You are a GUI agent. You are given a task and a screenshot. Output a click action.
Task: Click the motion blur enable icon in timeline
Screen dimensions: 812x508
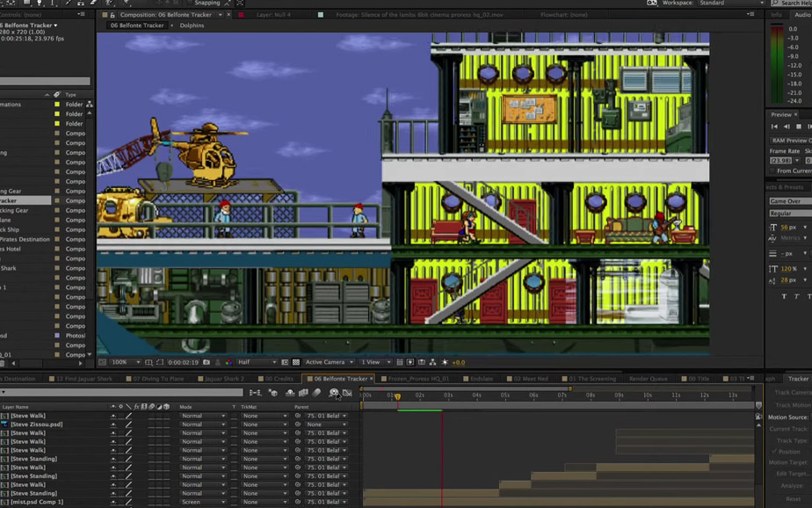(x=317, y=393)
